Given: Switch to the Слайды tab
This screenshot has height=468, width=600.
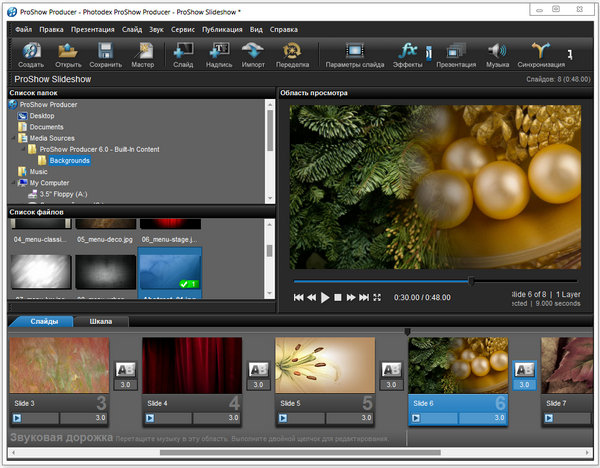Looking at the screenshot, I should click(44, 321).
